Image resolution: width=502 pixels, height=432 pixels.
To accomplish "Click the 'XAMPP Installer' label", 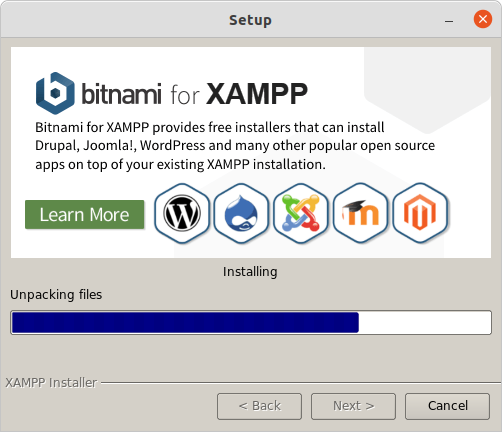I will click(51, 383).
